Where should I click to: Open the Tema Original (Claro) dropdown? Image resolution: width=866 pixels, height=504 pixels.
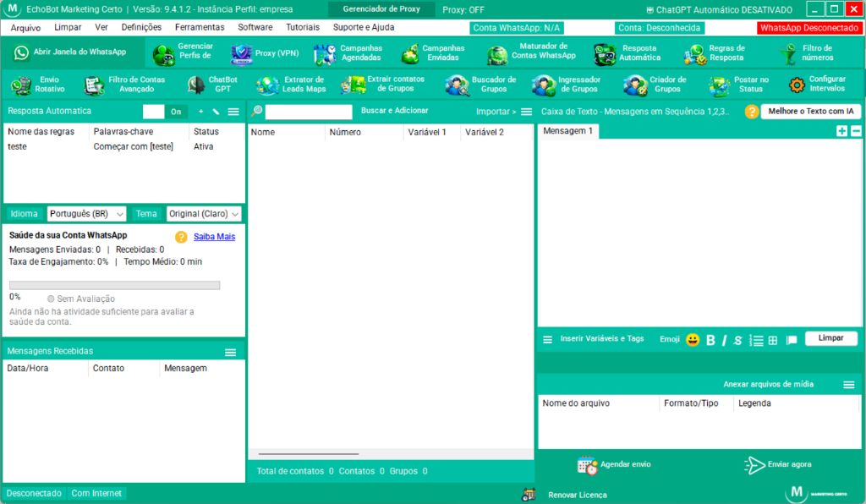(204, 214)
